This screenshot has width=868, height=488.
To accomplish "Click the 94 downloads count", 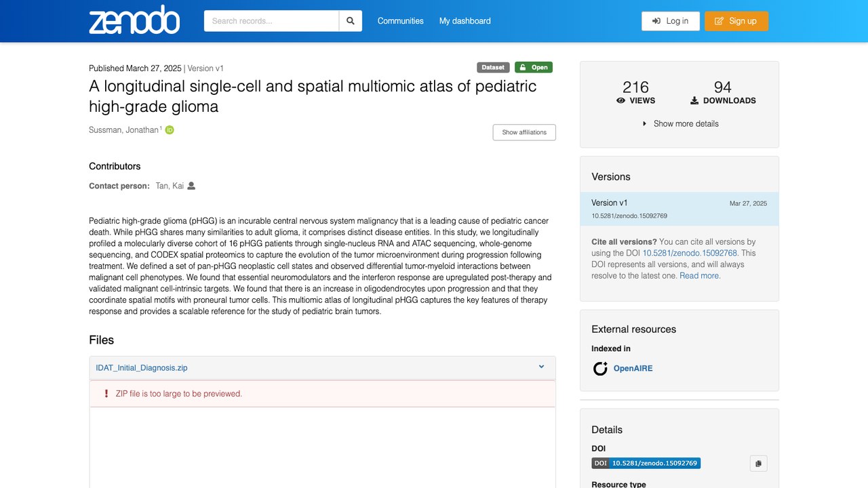I will (x=723, y=87).
